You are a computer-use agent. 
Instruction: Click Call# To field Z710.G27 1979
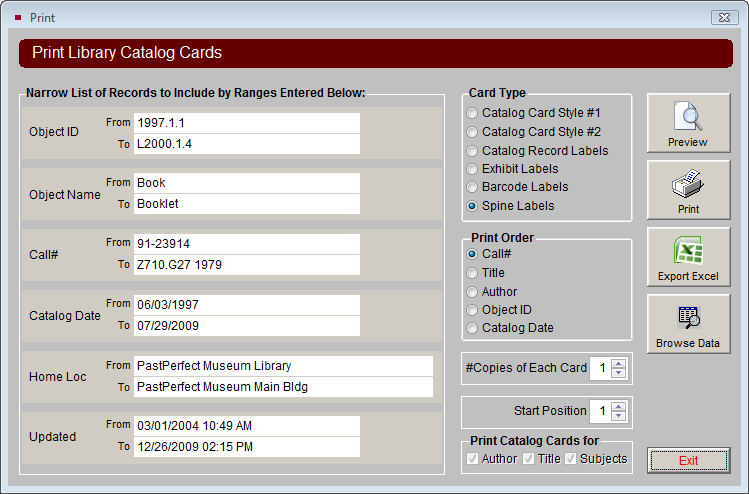click(x=247, y=265)
